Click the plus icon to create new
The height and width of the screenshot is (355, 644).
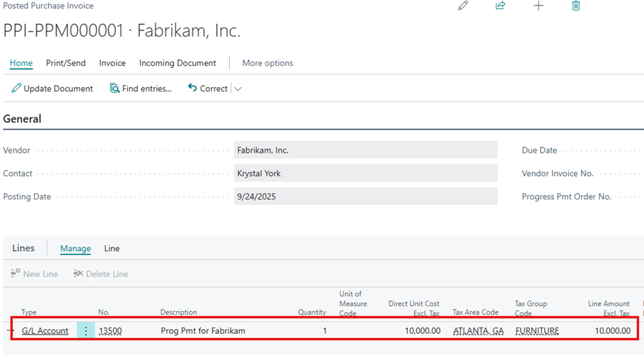539,6
